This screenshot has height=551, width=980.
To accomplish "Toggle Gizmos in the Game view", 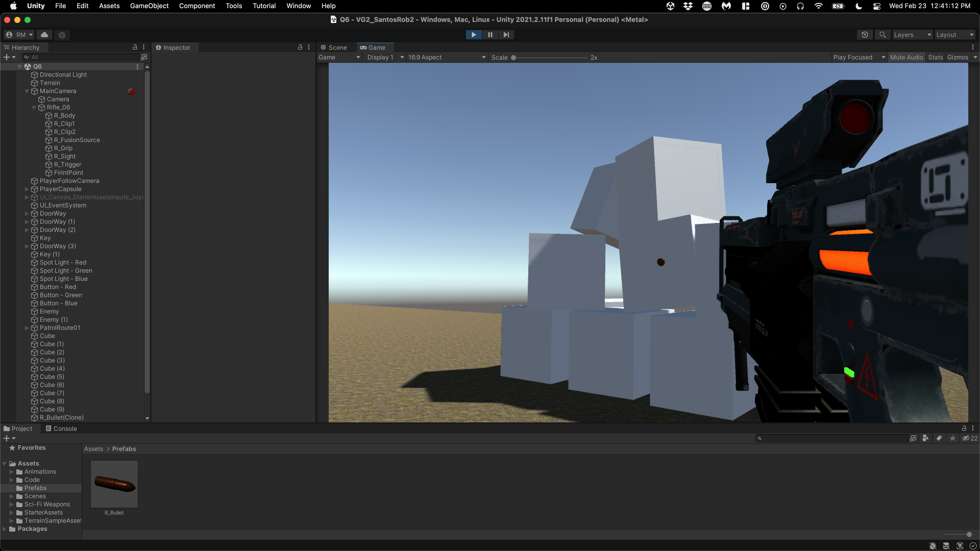I will (957, 57).
